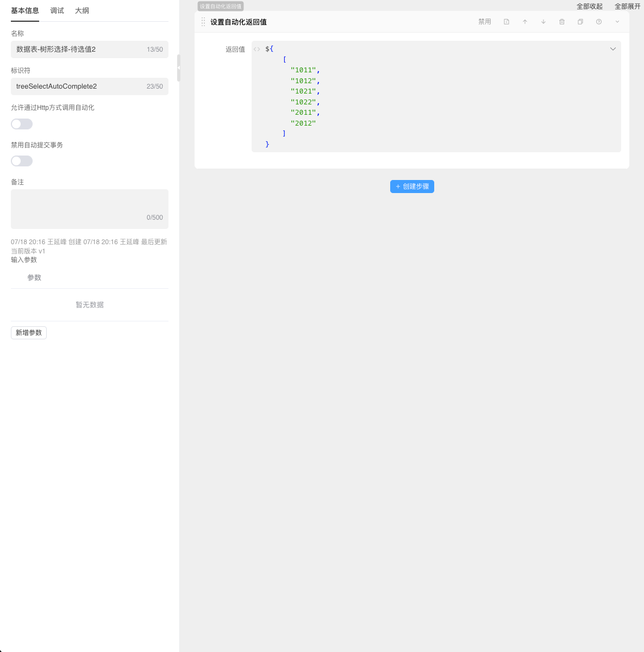
Task: Click the 新增参数 button
Action: (x=29, y=332)
